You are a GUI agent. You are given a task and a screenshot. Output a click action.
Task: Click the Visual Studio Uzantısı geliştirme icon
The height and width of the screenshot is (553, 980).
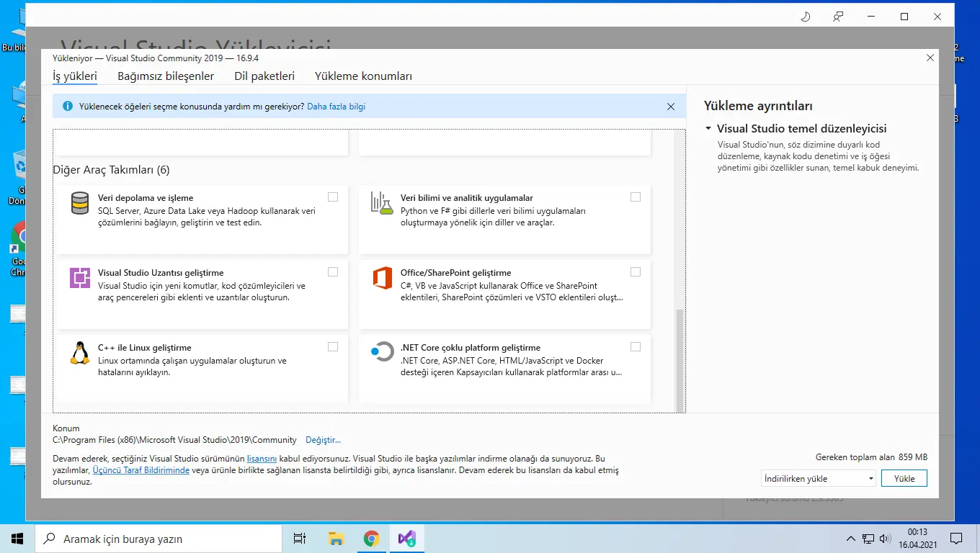[x=79, y=279]
